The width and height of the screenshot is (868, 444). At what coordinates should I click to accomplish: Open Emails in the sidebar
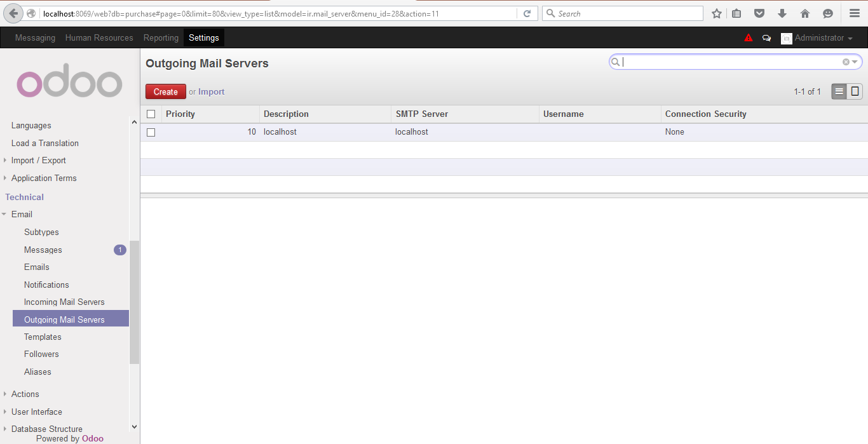click(37, 267)
